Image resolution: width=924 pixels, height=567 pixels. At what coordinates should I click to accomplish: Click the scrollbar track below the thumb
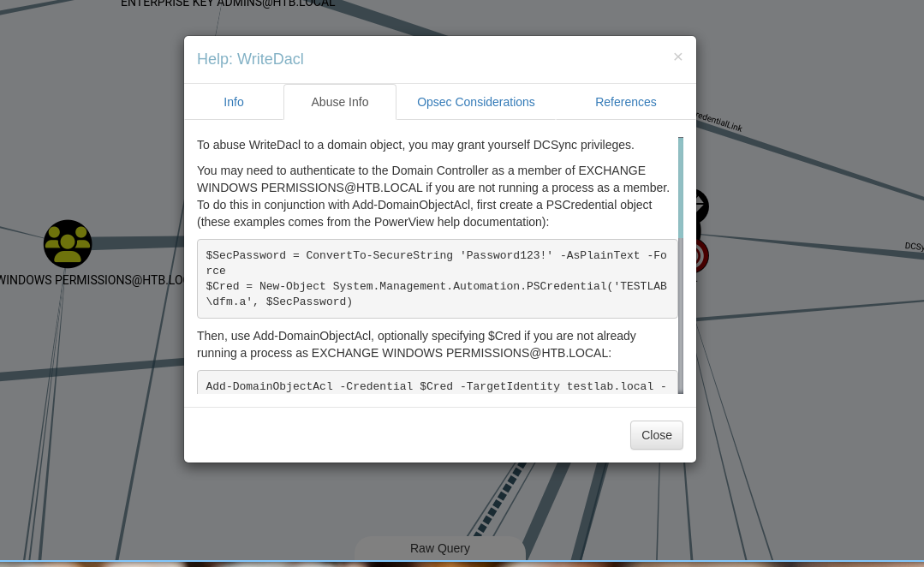tap(681, 315)
